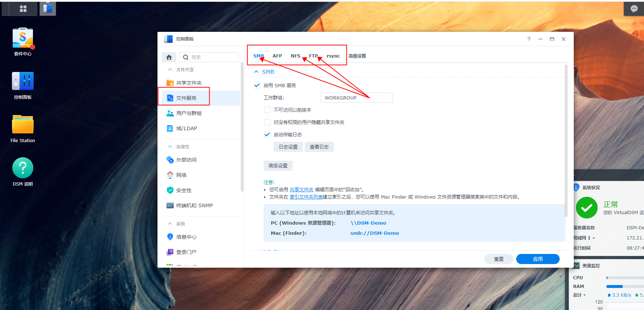644x310 pixels.
Task: Click the 日志设置 button
Action: [x=288, y=147]
